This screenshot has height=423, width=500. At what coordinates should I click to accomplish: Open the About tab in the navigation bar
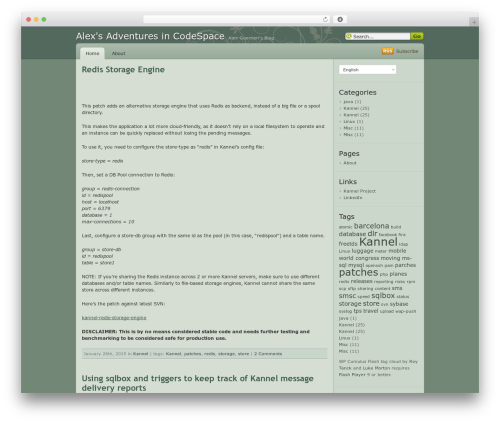(x=118, y=53)
